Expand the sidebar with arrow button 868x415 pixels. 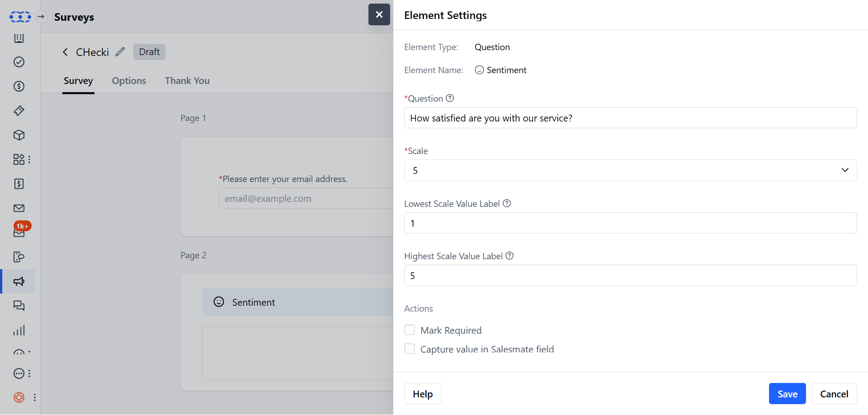pos(41,17)
